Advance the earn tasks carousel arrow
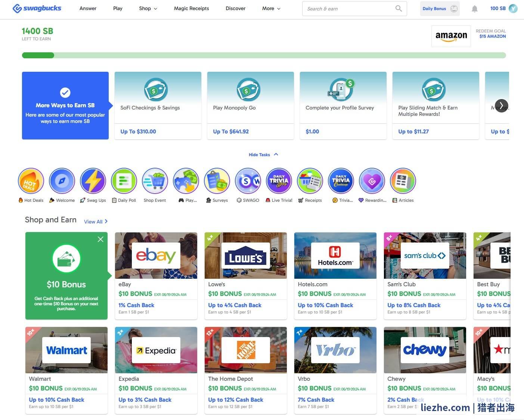The image size is (524, 420). click(501, 106)
